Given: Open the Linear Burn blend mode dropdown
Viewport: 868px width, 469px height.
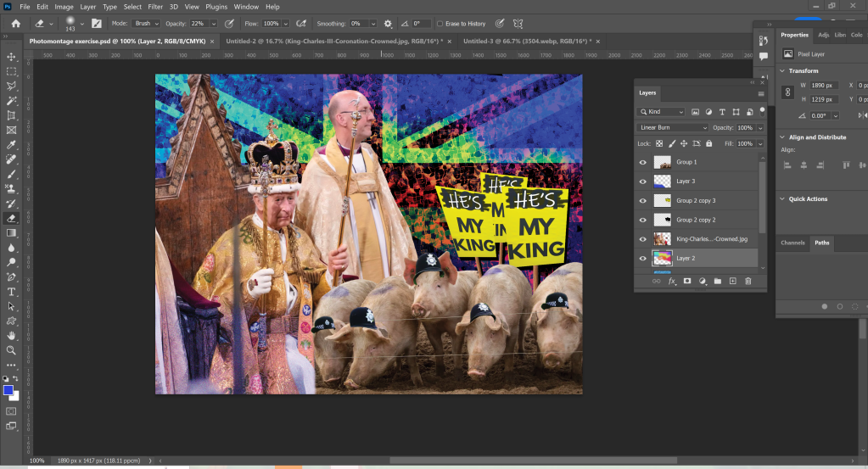Looking at the screenshot, I should (x=672, y=127).
